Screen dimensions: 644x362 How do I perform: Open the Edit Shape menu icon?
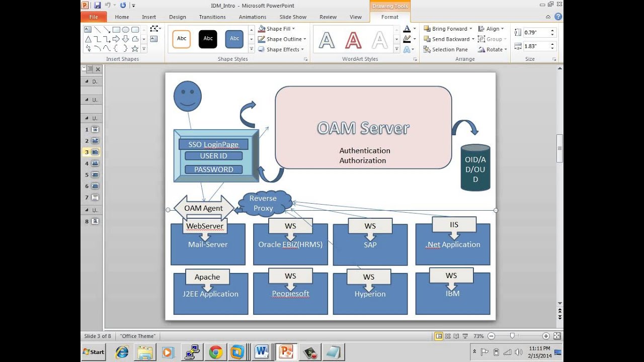pos(155,29)
